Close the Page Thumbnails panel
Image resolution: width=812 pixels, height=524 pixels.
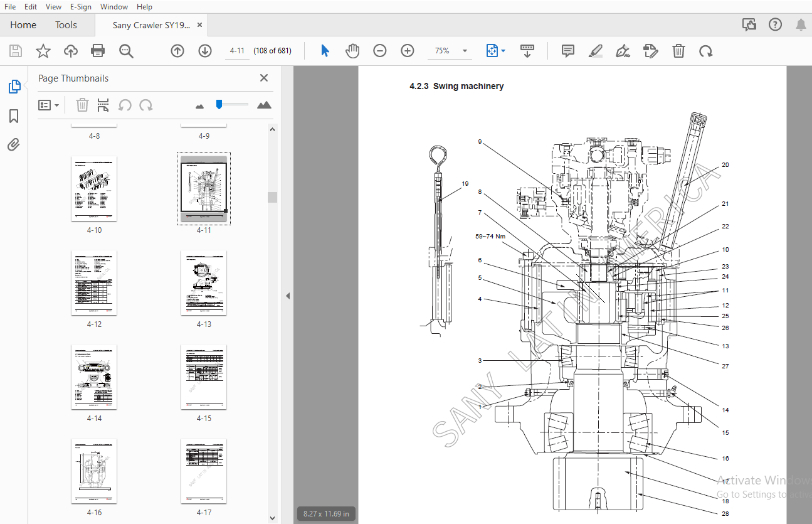click(x=264, y=78)
